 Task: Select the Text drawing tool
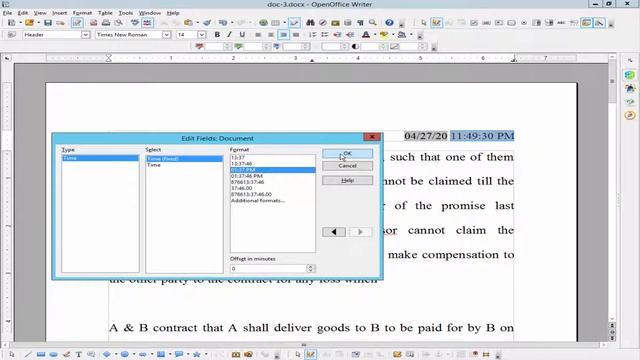point(78,354)
